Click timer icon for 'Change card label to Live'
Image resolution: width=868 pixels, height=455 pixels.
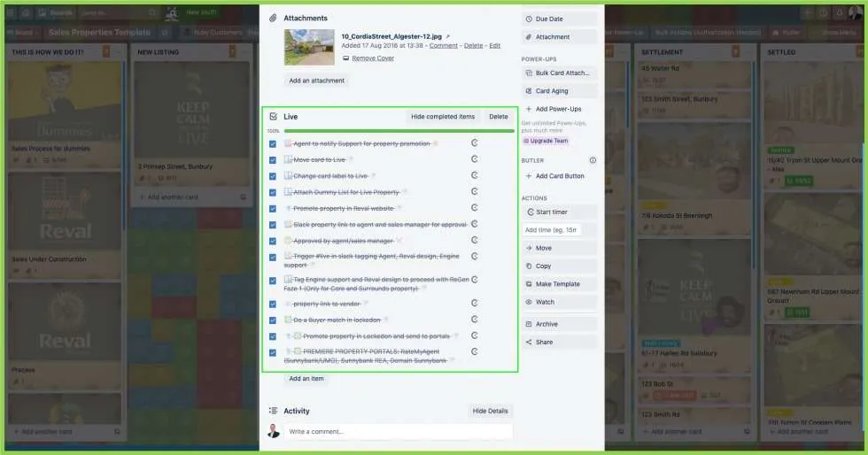pyautogui.click(x=475, y=175)
